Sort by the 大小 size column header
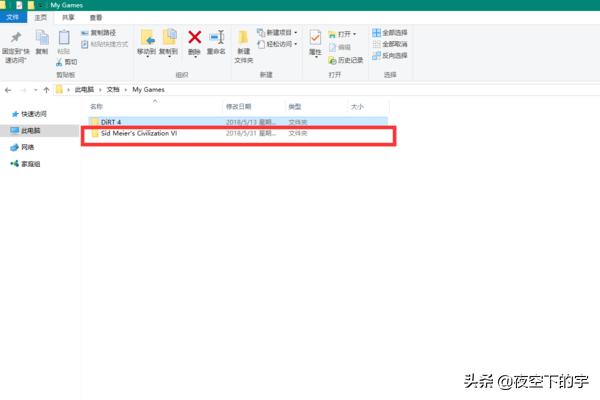This screenshot has height=400, width=600. (x=357, y=107)
